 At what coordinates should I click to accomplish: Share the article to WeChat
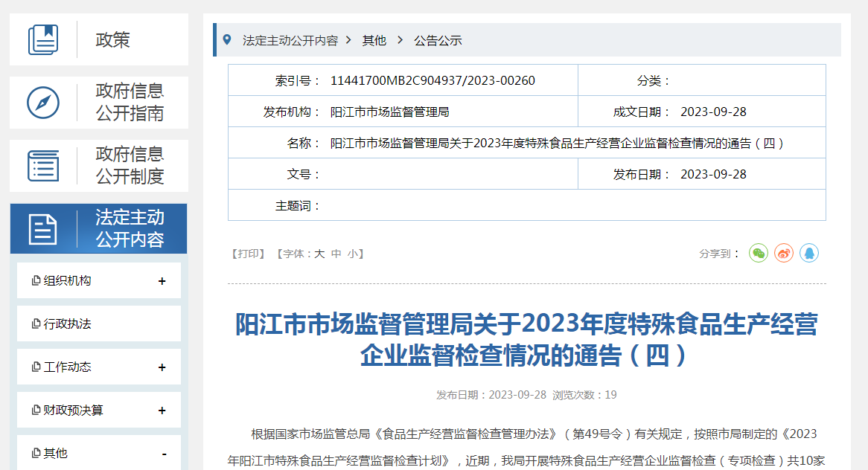coord(758,254)
